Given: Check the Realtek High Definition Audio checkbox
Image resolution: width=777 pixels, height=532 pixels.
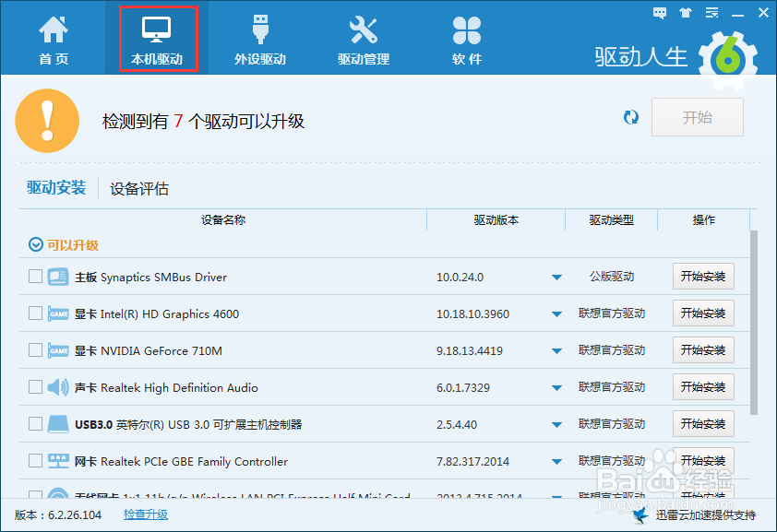Looking at the screenshot, I should pos(34,386).
